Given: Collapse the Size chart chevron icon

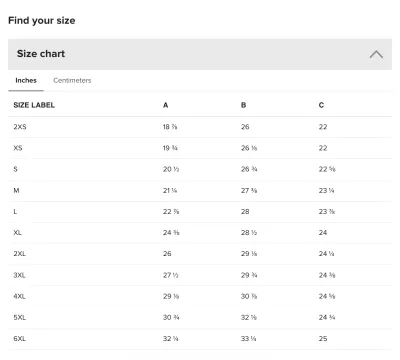Looking at the screenshot, I should click(x=376, y=54).
